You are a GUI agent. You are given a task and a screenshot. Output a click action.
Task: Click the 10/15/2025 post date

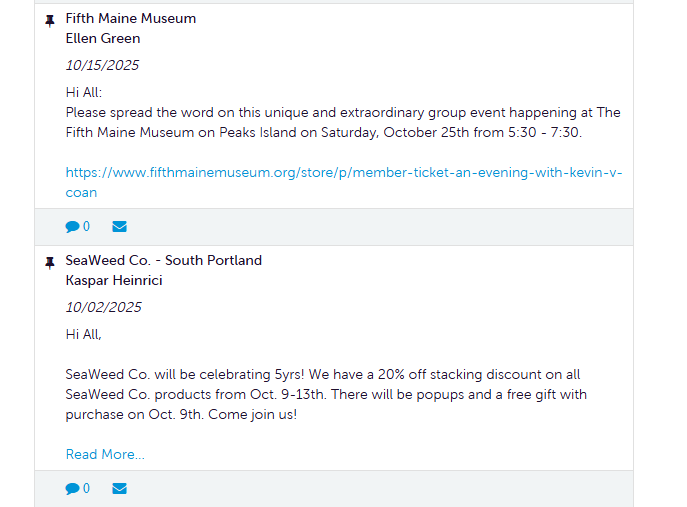point(103,65)
